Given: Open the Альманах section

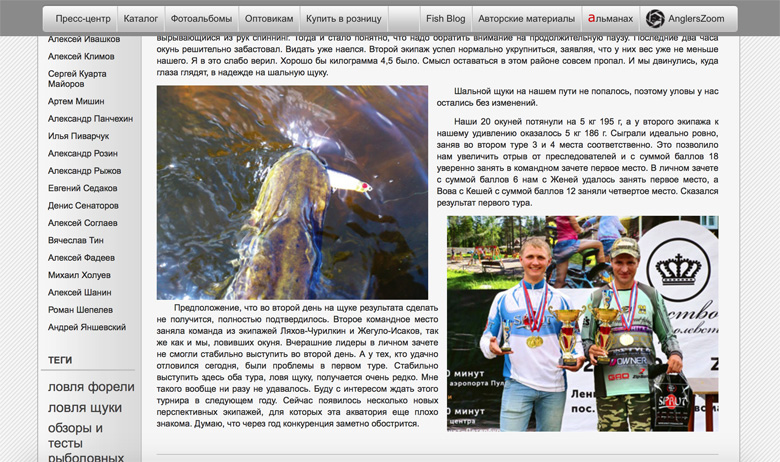Looking at the screenshot, I should 610,19.
